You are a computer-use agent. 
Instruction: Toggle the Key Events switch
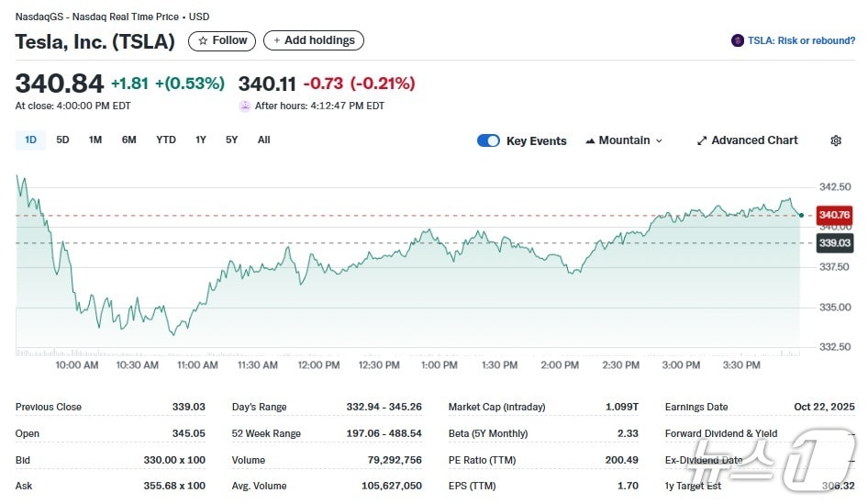489,140
